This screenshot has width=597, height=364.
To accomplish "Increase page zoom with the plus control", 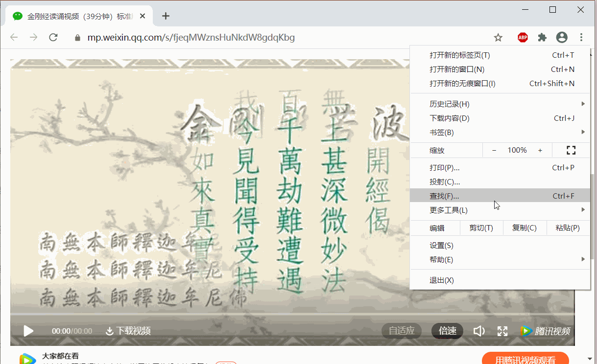I will tap(540, 150).
